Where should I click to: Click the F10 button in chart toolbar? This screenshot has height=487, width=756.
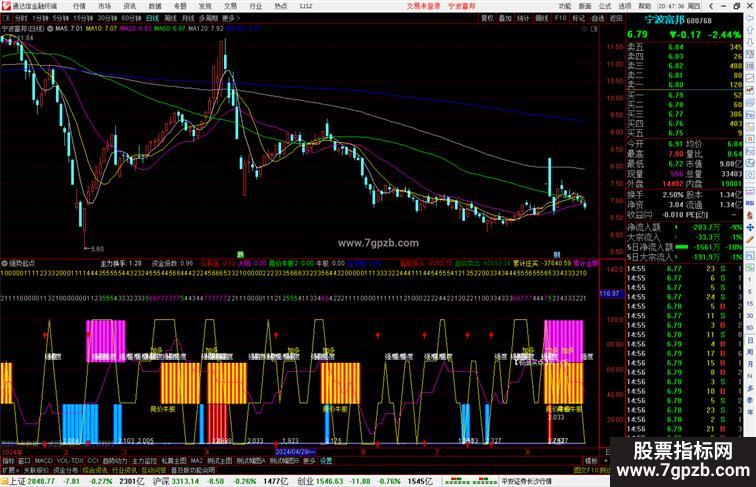(560, 18)
